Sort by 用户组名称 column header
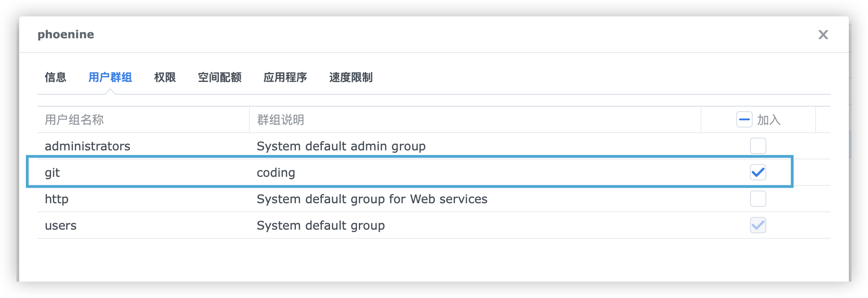 coord(74,120)
